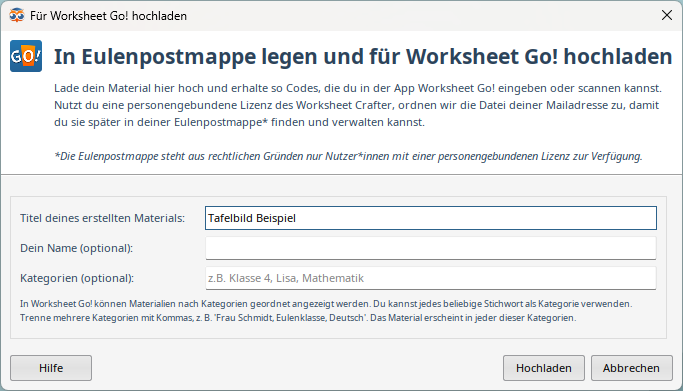683x391 pixels.
Task: Click the Kategorien (optional) input field
Action: click(x=431, y=278)
